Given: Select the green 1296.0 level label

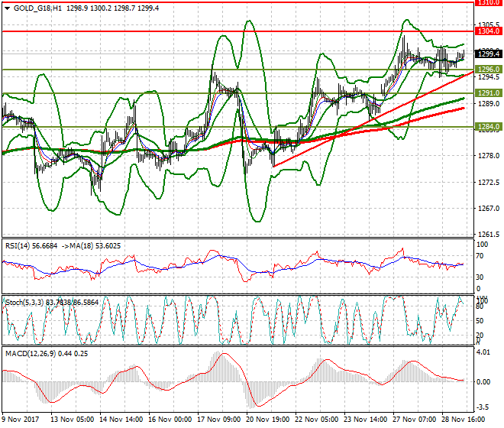Looking at the screenshot, I should coord(488,70).
